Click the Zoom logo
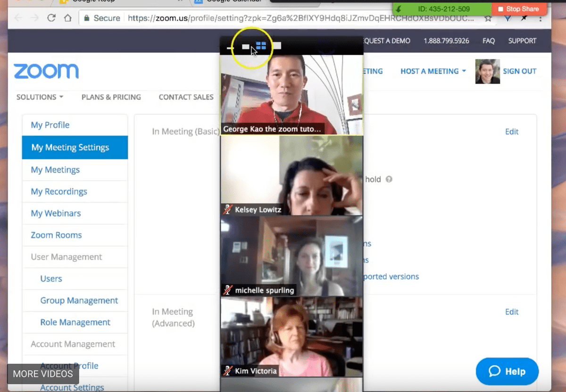The image size is (566, 392). [x=46, y=71]
